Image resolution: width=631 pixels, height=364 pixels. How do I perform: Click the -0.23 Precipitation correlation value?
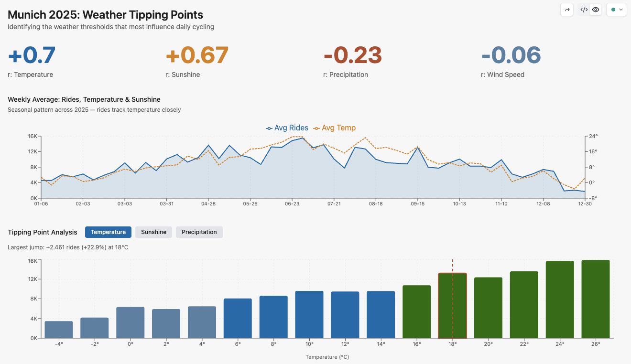point(352,55)
